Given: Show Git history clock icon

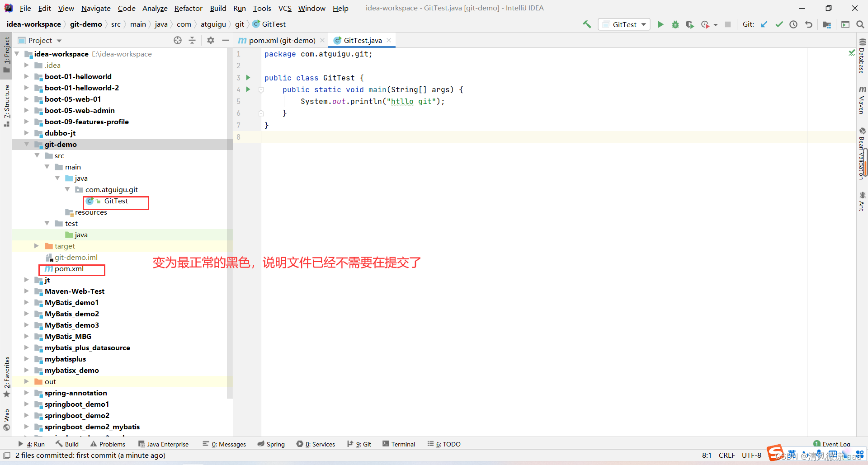Looking at the screenshot, I should [793, 24].
